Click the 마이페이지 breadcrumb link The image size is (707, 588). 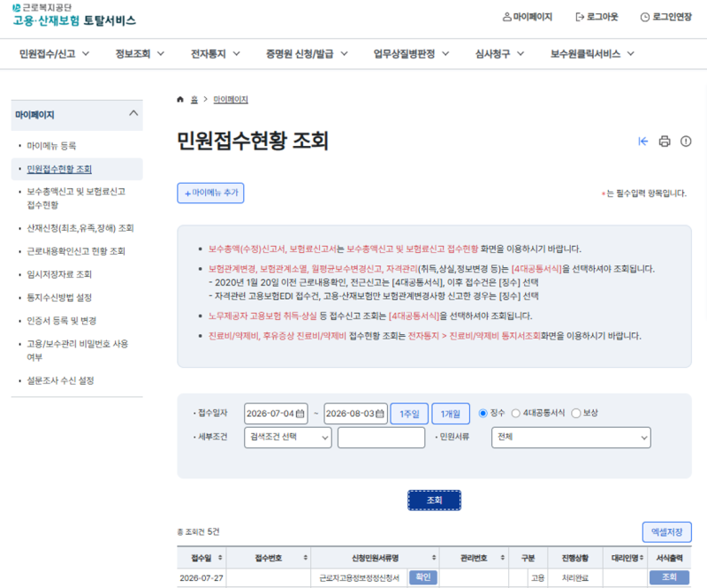click(x=231, y=99)
